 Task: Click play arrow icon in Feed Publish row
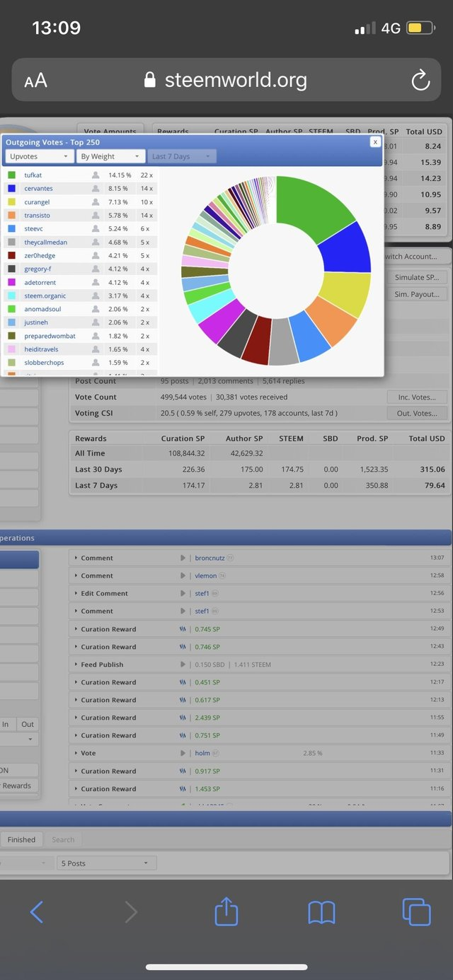pyautogui.click(x=183, y=665)
